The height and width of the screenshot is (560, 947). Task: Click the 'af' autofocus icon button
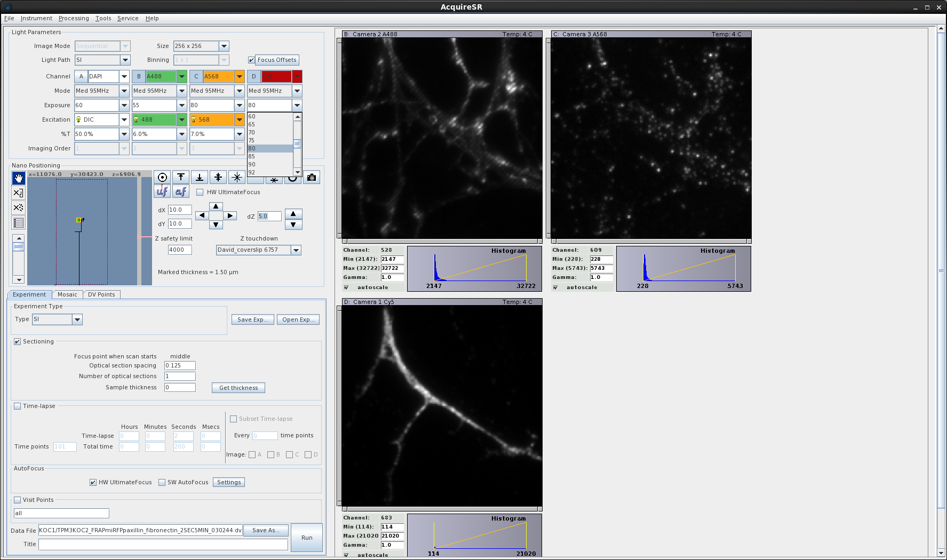[x=181, y=191]
